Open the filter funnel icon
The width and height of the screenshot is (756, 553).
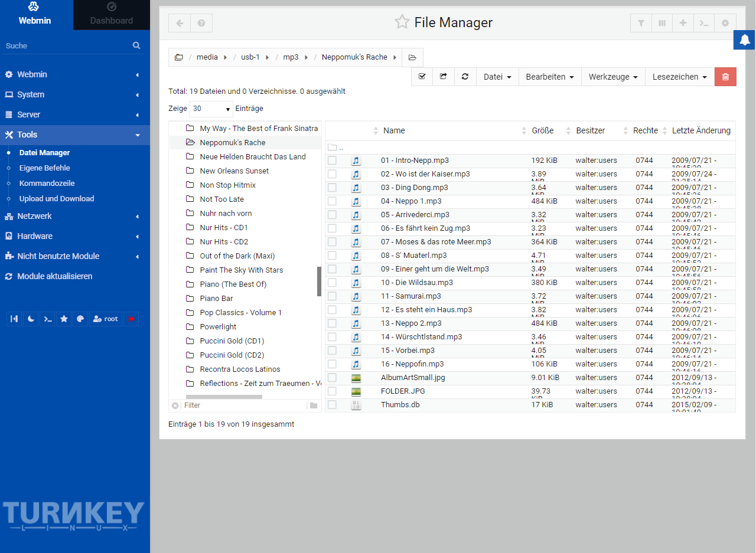[x=641, y=23]
